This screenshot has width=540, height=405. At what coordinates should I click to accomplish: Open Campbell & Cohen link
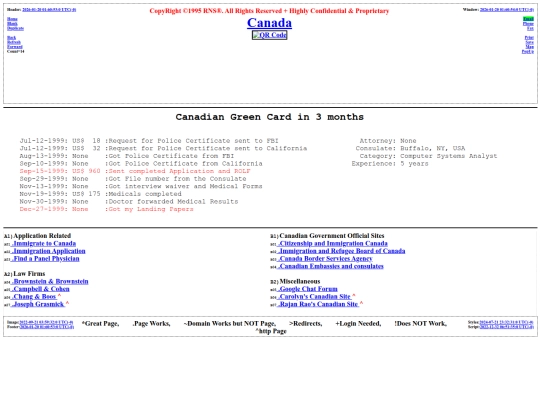click(x=40, y=289)
